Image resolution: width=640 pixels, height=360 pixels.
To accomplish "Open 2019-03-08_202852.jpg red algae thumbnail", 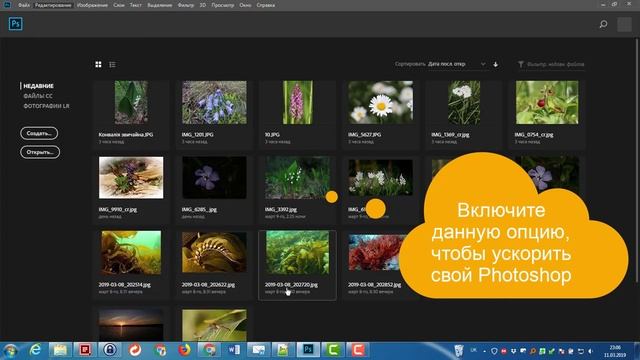I will (378, 253).
